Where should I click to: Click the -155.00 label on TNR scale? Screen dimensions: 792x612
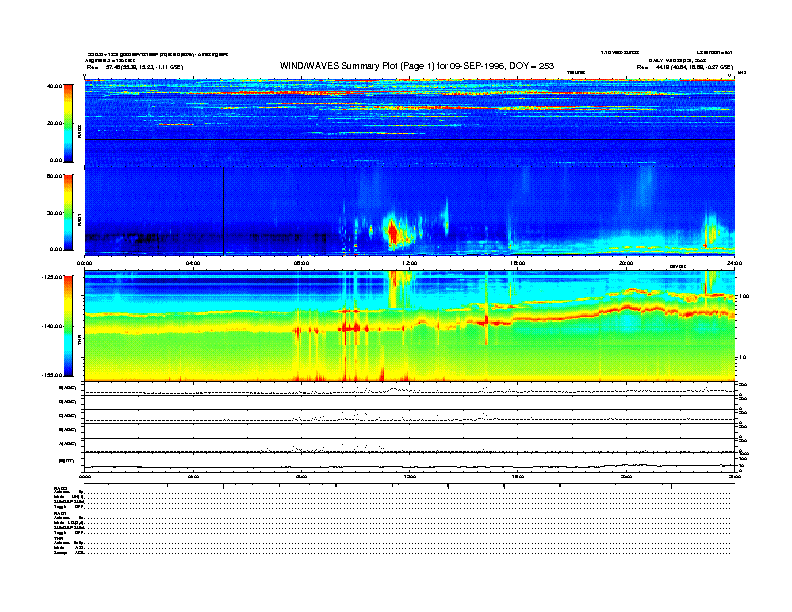(52, 375)
